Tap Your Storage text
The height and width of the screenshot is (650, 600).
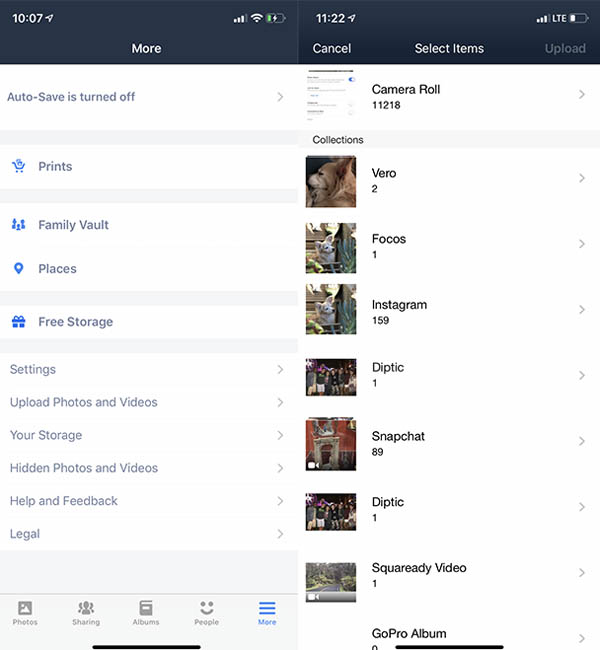click(46, 435)
